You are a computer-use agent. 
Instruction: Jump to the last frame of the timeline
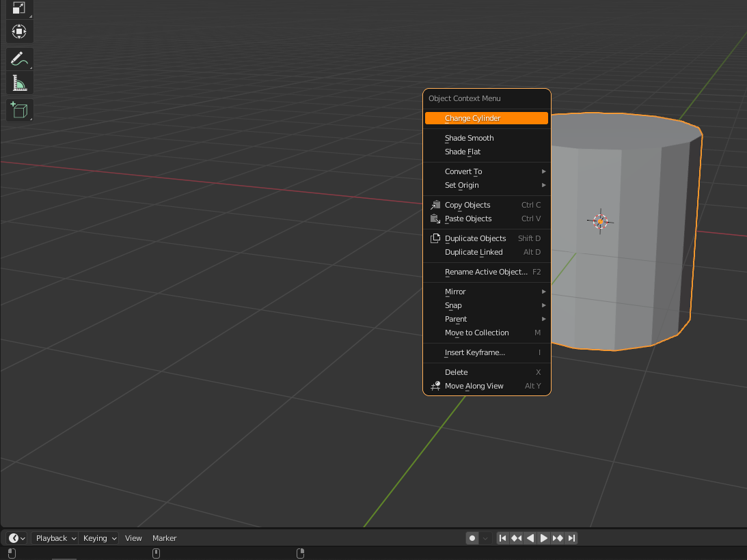pyautogui.click(x=571, y=538)
